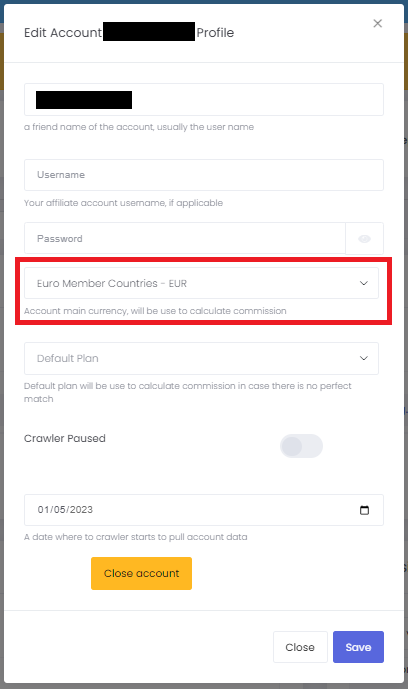Click the account friend name field
This screenshot has height=689, width=408.
pyautogui.click(x=204, y=99)
